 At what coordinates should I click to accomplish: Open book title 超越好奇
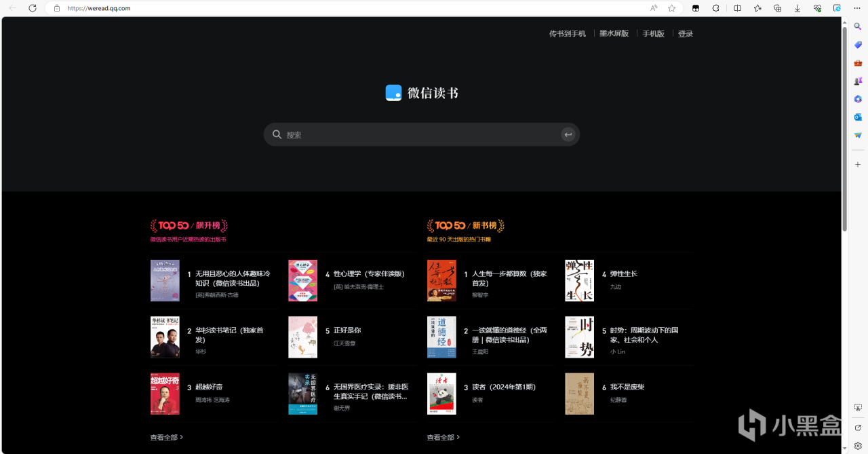pyautogui.click(x=209, y=387)
